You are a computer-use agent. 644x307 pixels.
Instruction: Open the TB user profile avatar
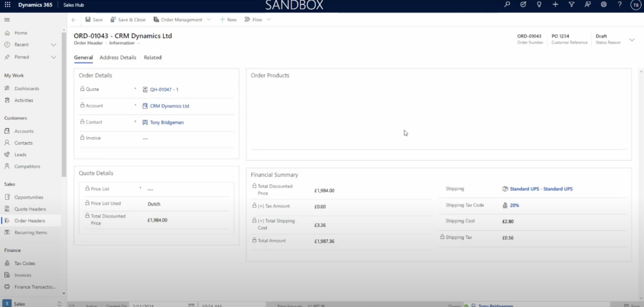636,4
